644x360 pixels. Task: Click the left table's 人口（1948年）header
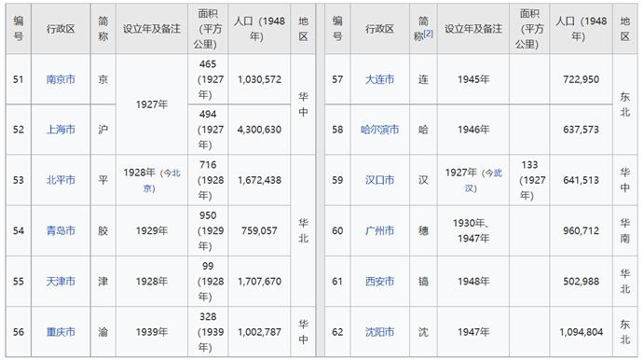point(259,29)
